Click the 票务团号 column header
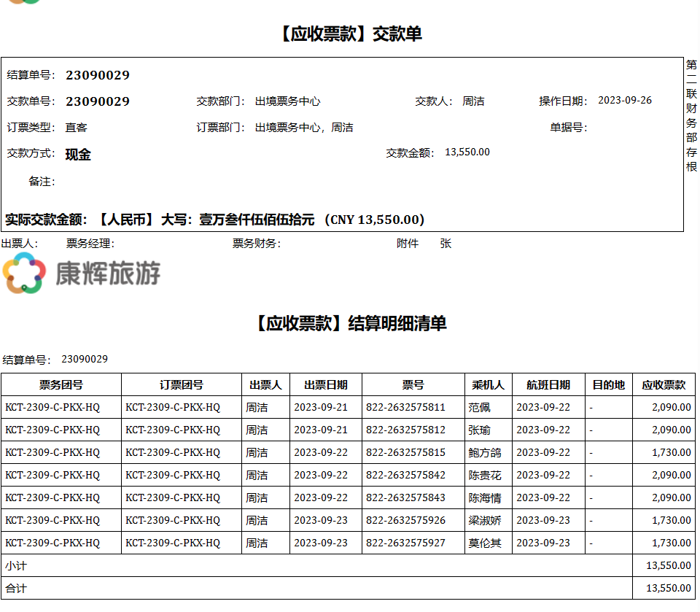The width and height of the screenshot is (700, 612). click(x=61, y=384)
